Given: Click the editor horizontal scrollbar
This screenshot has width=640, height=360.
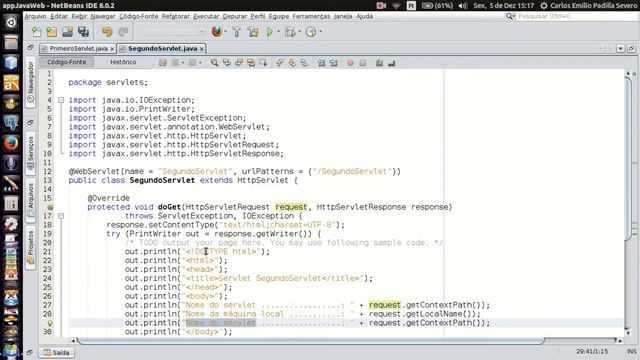Looking at the screenshot, I should coord(310,340).
